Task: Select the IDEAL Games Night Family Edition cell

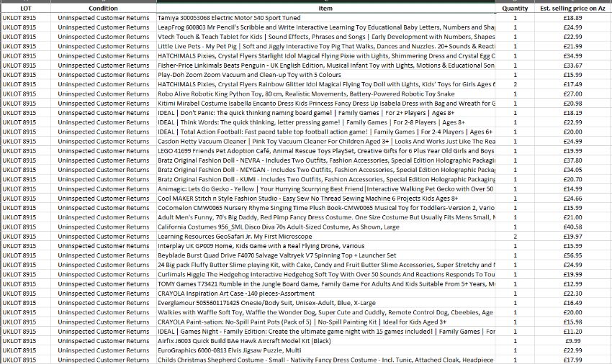Action: pyautogui.click(x=326, y=331)
